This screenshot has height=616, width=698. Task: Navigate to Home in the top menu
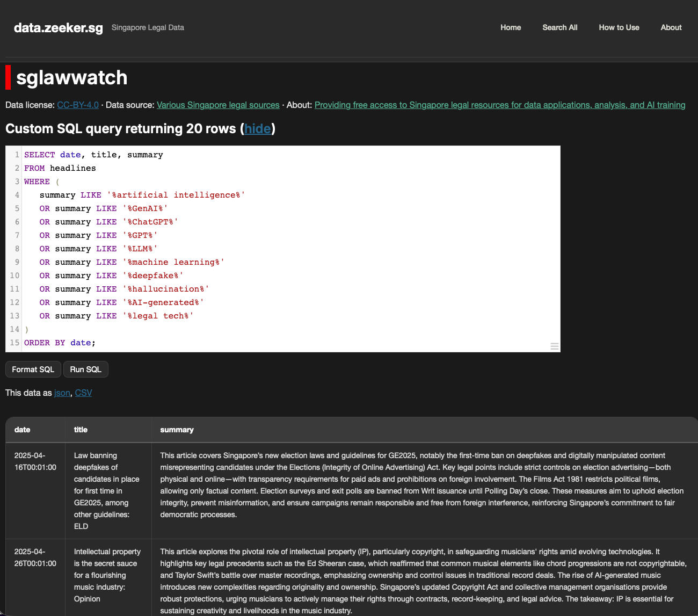pyautogui.click(x=510, y=27)
